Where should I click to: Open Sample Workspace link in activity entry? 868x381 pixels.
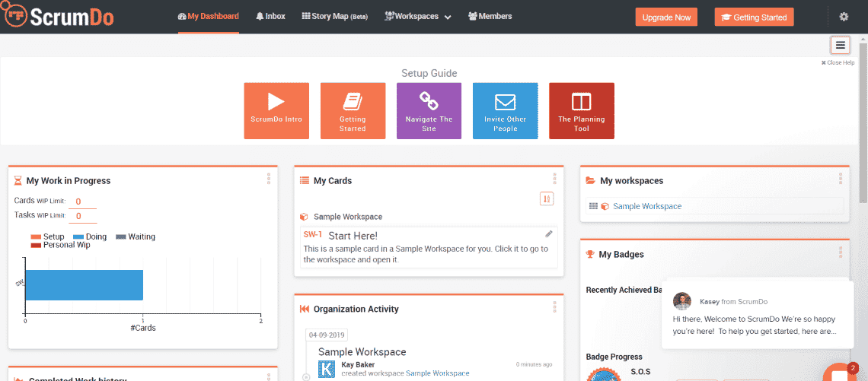(x=437, y=373)
